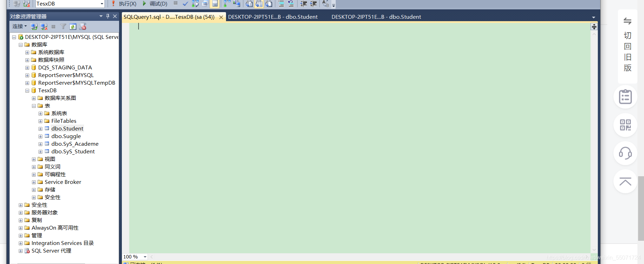Select the SQL Server 代理 node
Viewport: 644px width, 264px height.
[x=51, y=251]
